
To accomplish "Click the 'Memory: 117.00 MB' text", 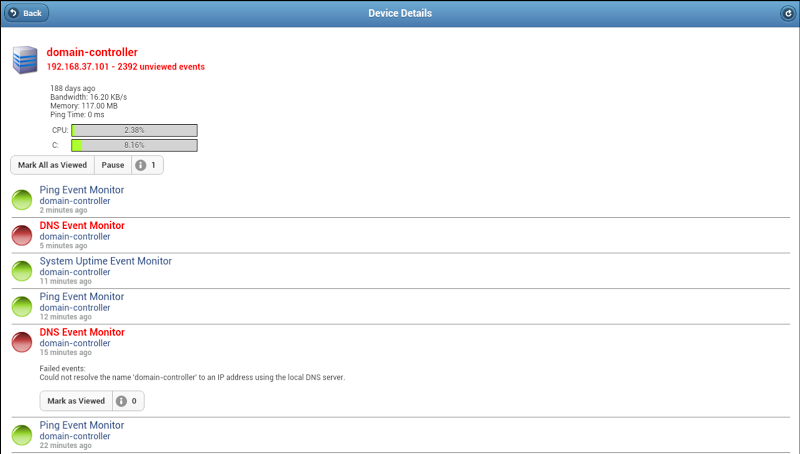I will pyautogui.click(x=84, y=106).
